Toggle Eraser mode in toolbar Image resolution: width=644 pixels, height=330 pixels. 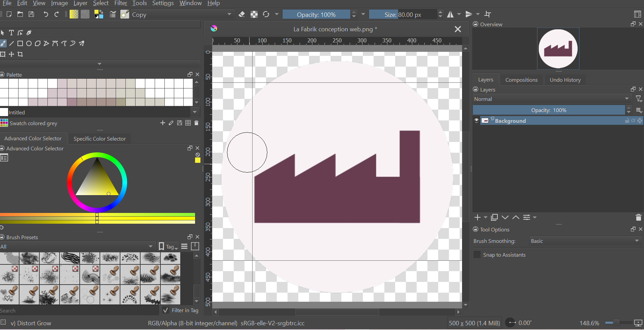[241, 14]
